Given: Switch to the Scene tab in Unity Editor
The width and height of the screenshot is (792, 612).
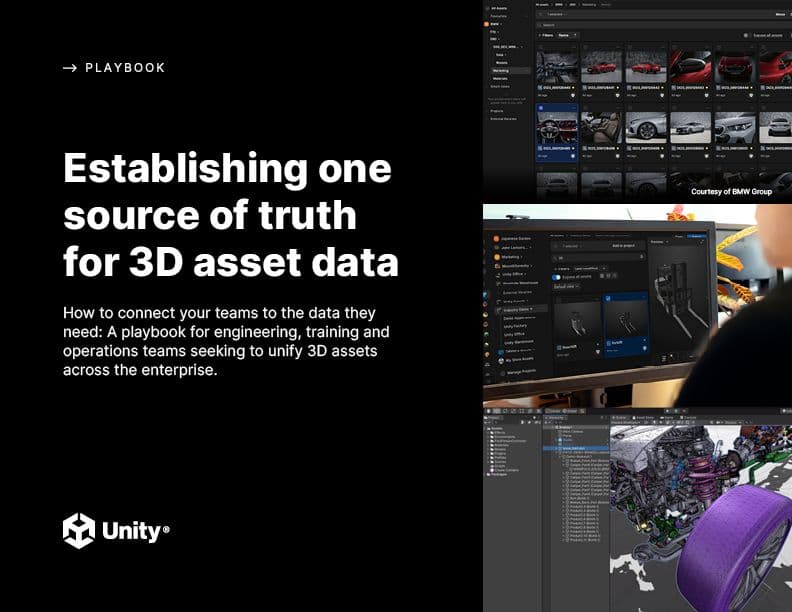Looking at the screenshot, I should tap(619, 418).
